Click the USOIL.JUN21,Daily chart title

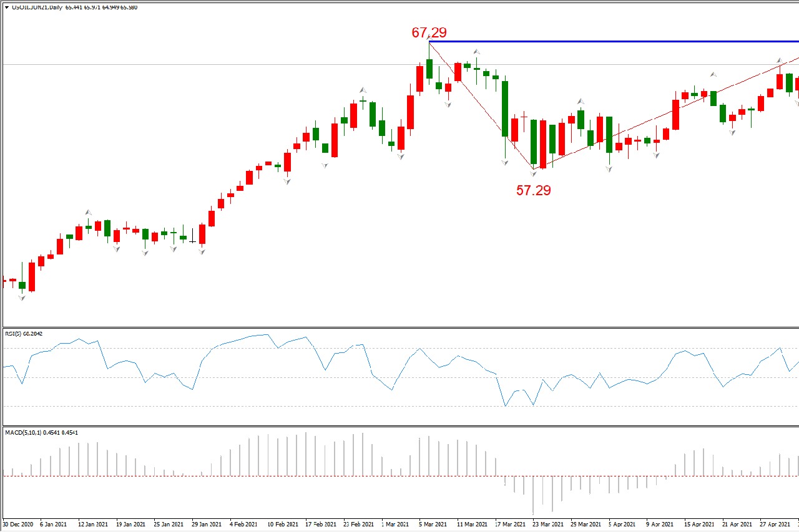pos(37,7)
